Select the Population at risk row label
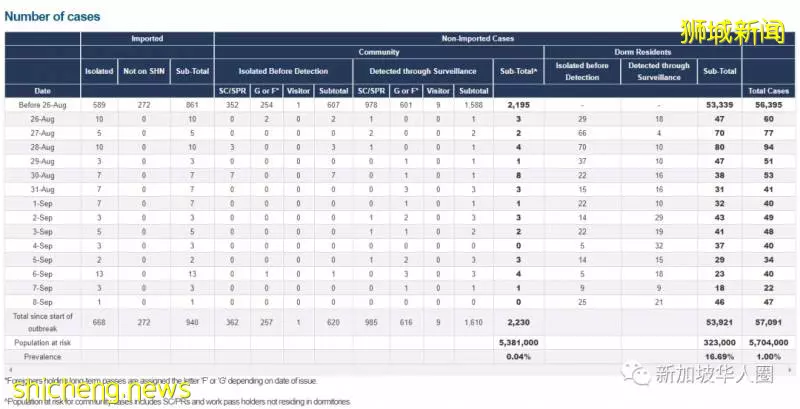 coord(42,343)
